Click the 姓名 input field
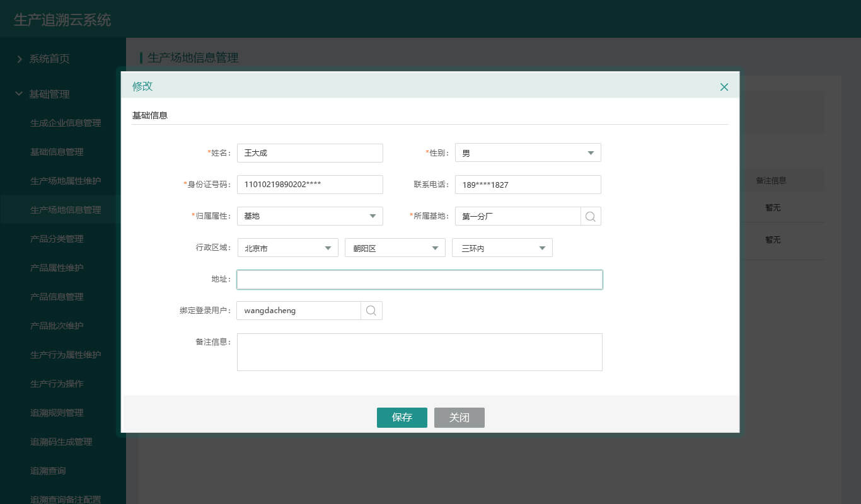The image size is (861, 504). tap(309, 153)
